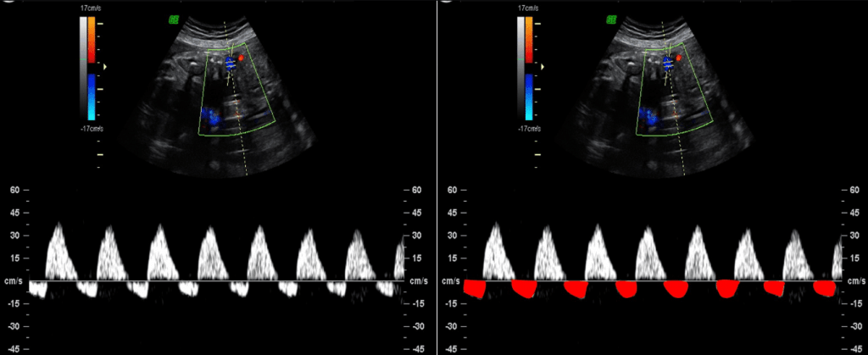Click the cm/s baseline label at far left
The image size is (868, 355).
(x=14, y=281)
